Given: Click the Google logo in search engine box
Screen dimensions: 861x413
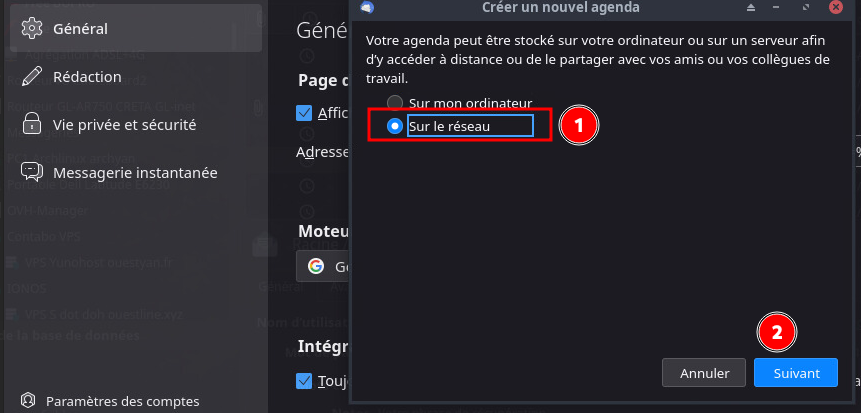Looking at the screenshot, I should tap(316, 266).
